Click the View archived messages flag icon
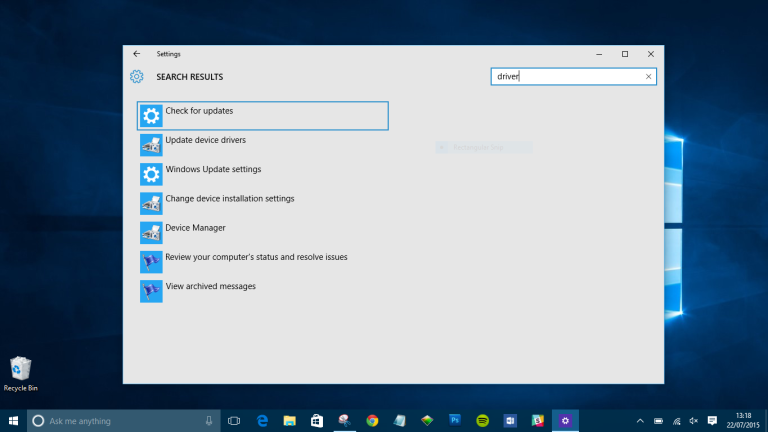The height and width of the screenshot is (432, 768). 151,291
